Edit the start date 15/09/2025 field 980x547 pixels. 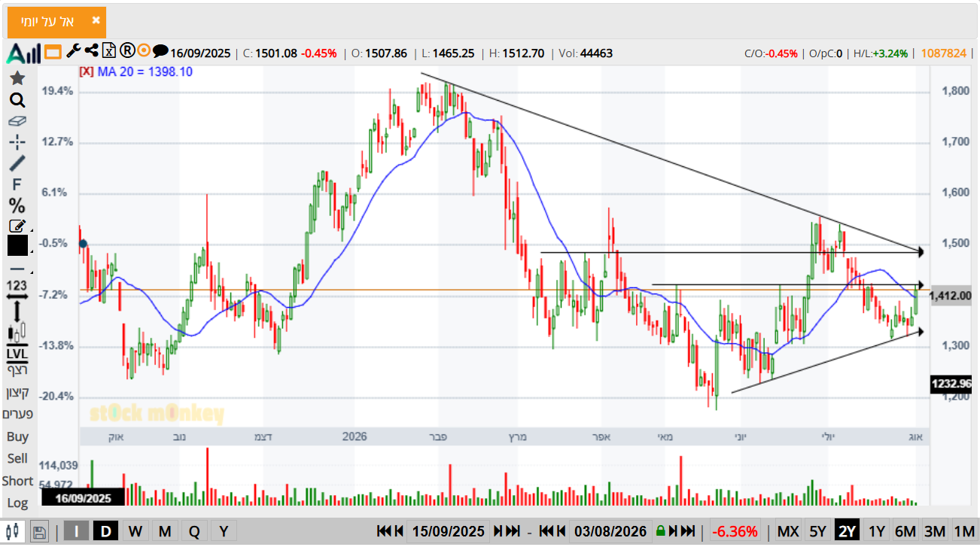pos(449,531)
